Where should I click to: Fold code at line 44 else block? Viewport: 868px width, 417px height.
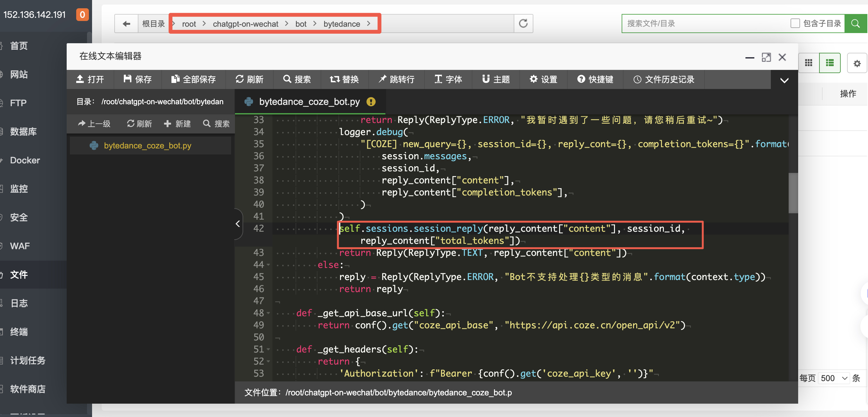coord(268,265)
